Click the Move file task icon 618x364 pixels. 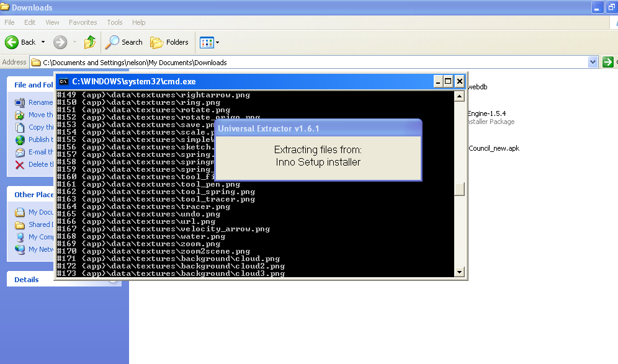click(x=20, y=115)
